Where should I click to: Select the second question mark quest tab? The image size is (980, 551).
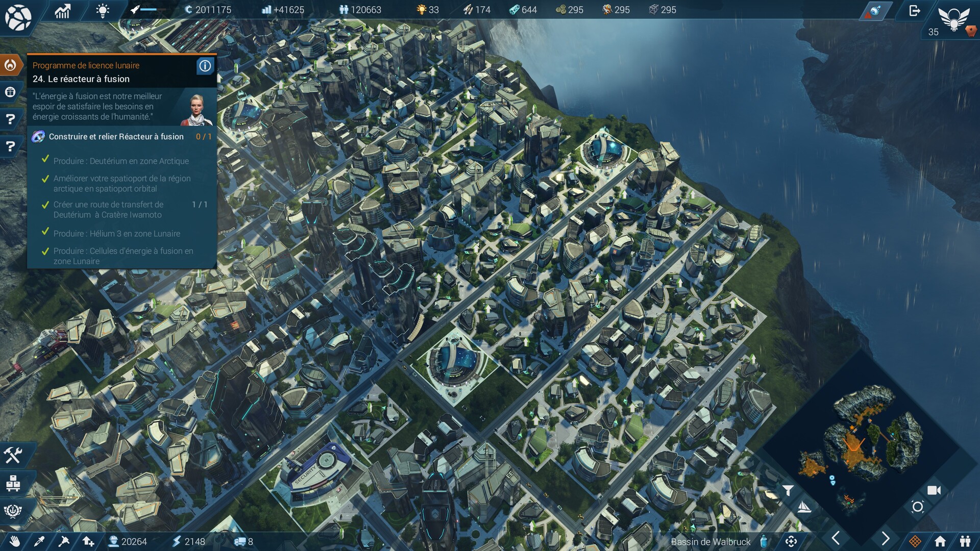[x=10, y=147]
